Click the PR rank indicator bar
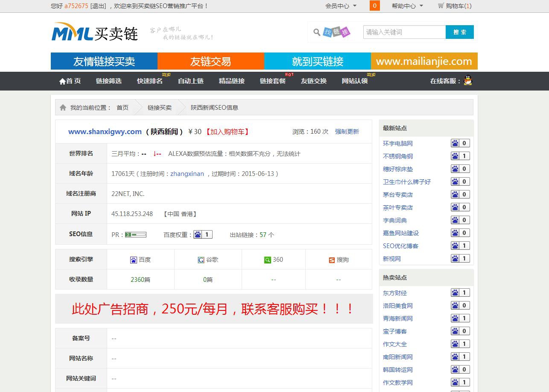This screenshot has height=392, width=549. click(136, 234)
